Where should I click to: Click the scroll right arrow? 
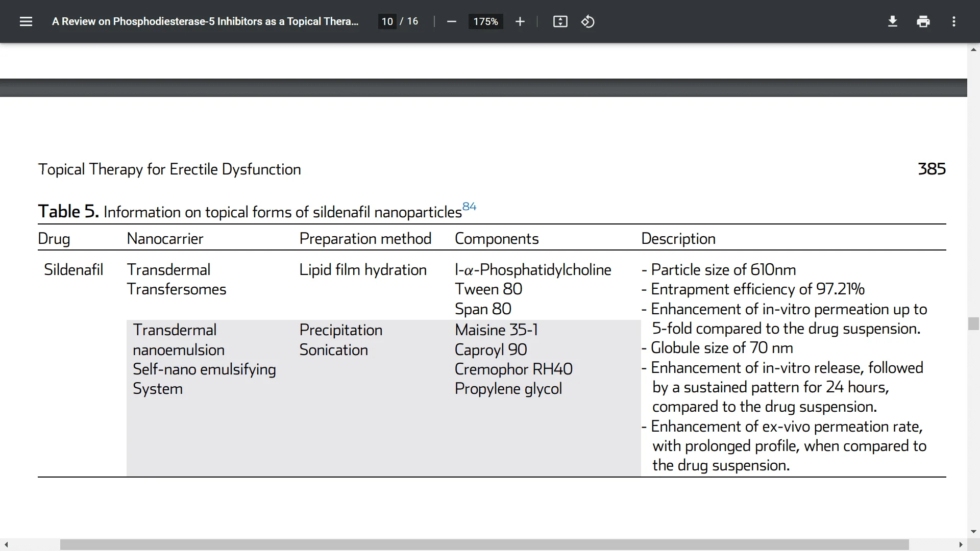[961, 545]
